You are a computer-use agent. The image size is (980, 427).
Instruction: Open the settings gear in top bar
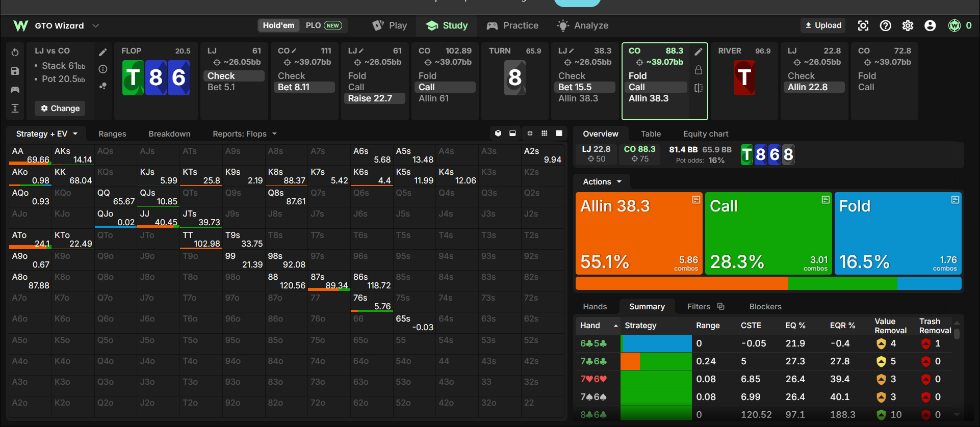click(x=908, y=25)
